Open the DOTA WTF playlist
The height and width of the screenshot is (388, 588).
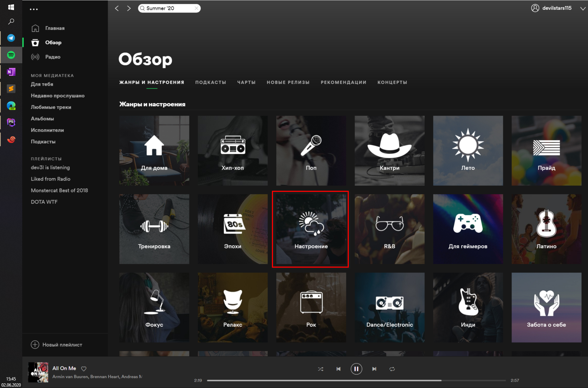tap(44, 202)
